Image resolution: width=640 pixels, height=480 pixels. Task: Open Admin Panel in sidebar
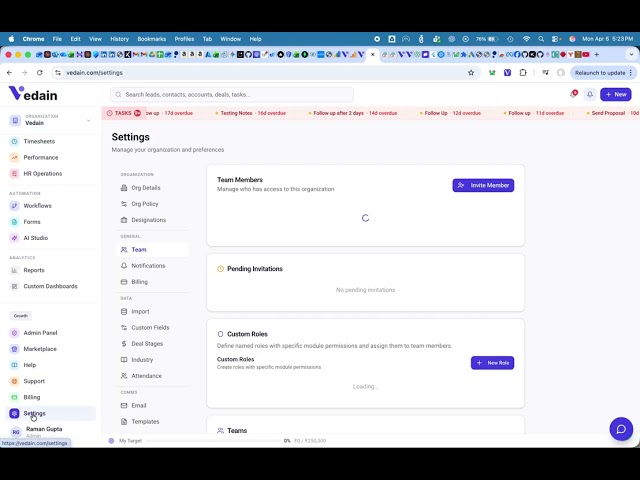click(x=40, y=333)
